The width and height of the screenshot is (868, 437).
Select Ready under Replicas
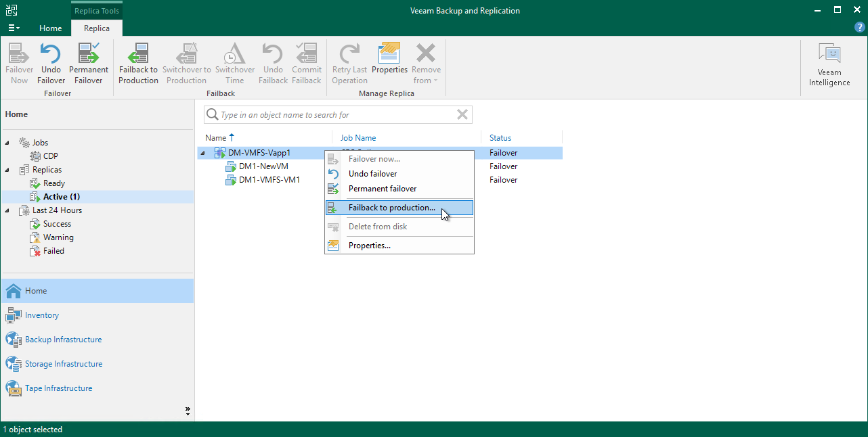point(54,183)
